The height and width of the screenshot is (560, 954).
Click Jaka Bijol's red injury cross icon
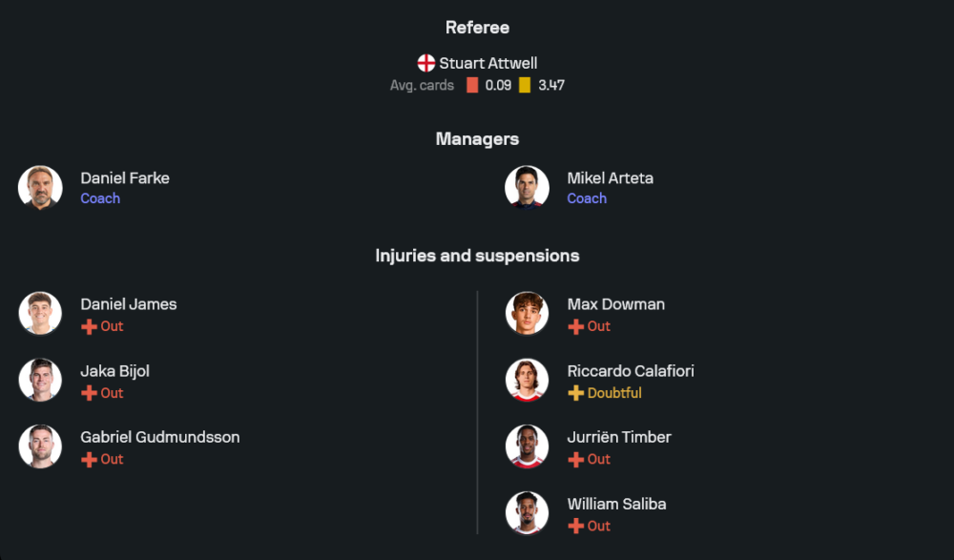(89, 393)
